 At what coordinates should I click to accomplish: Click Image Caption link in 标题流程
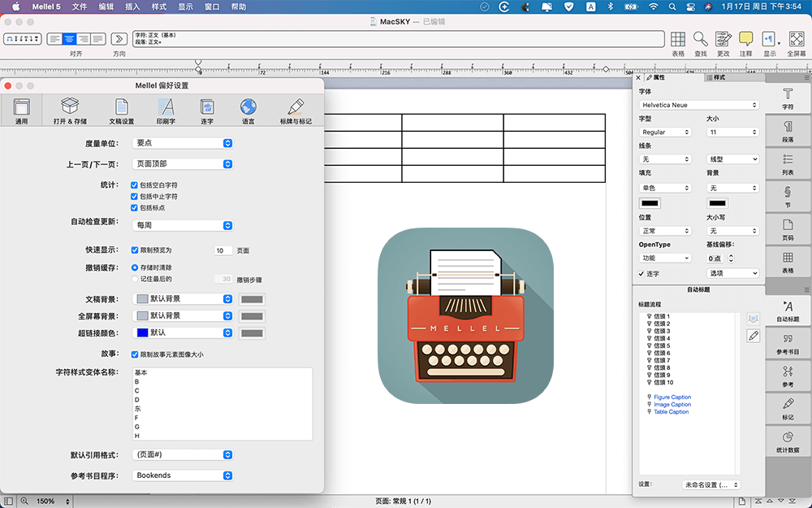(672, 404)
